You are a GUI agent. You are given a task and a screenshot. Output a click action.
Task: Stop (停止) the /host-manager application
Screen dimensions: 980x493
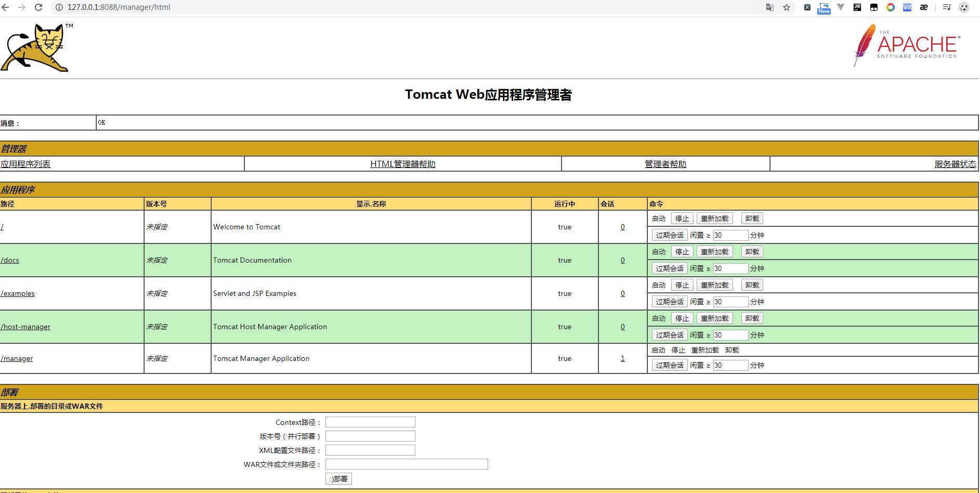pos(682,318)
